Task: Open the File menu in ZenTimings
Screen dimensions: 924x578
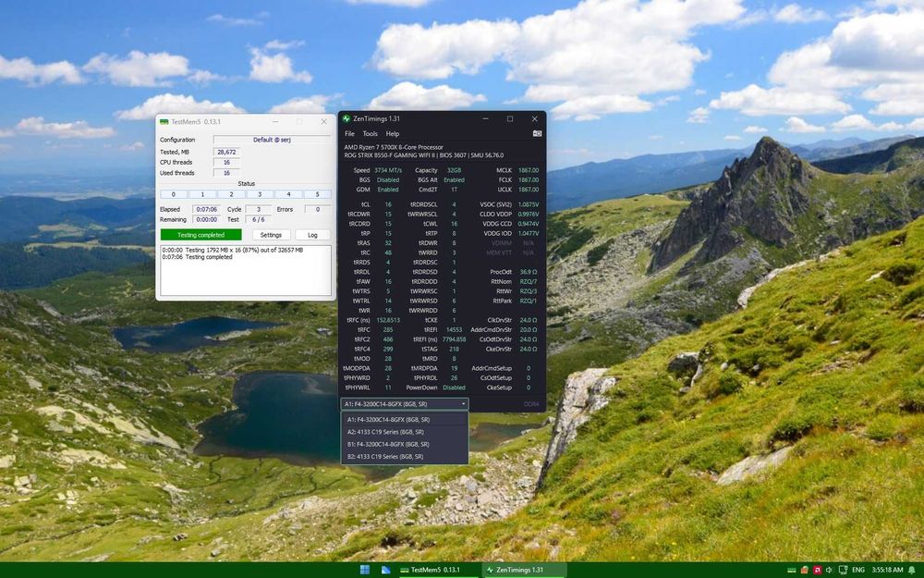Action: 349,134
